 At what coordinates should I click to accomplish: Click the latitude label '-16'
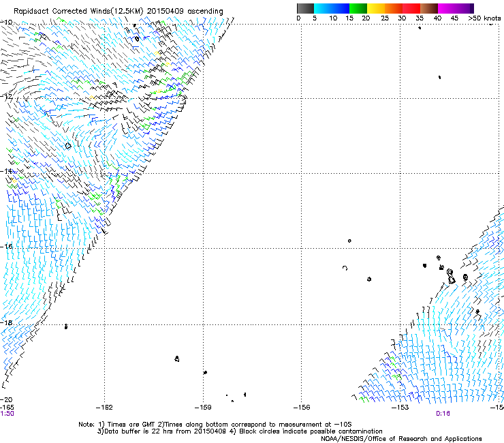tap(6, 247)
